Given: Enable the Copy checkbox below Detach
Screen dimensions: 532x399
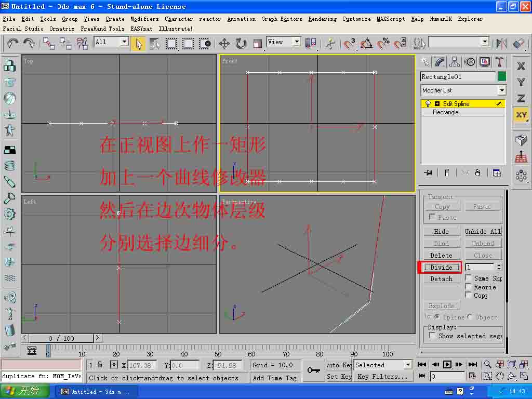Looking at the screenshot, I should 469,296.
